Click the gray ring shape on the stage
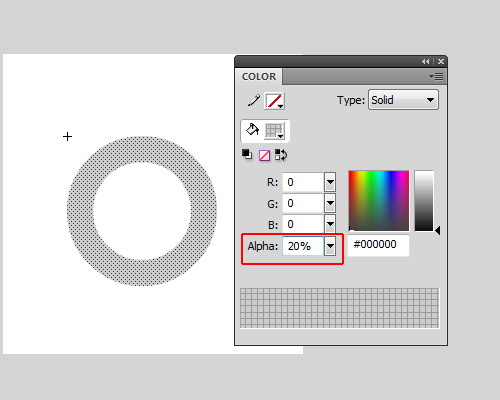This screenshot has width=500, height=400. click(x=80, y=211)
